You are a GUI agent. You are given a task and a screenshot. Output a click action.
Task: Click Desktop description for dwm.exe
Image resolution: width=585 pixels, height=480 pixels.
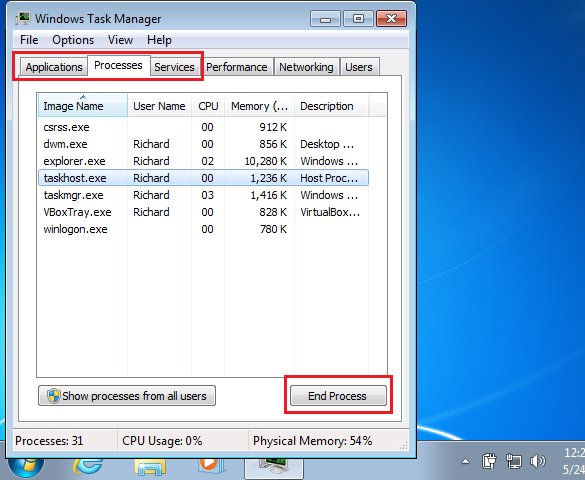tap(327, 144)
